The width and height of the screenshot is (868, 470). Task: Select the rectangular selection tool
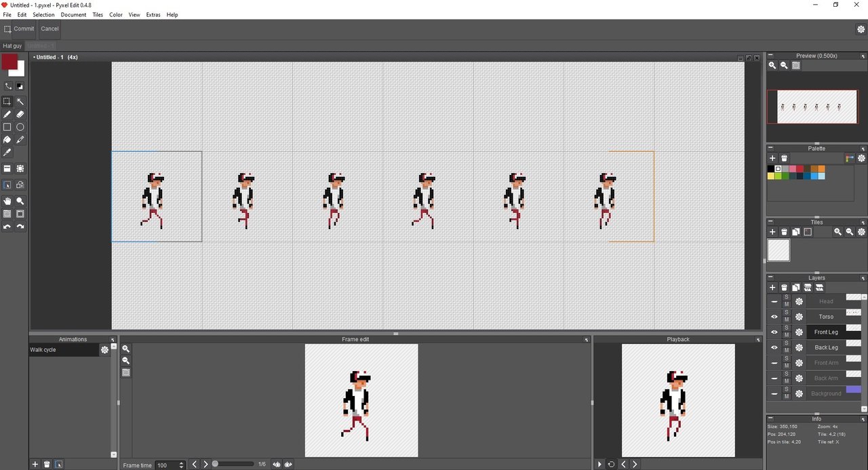coord(7,101)
